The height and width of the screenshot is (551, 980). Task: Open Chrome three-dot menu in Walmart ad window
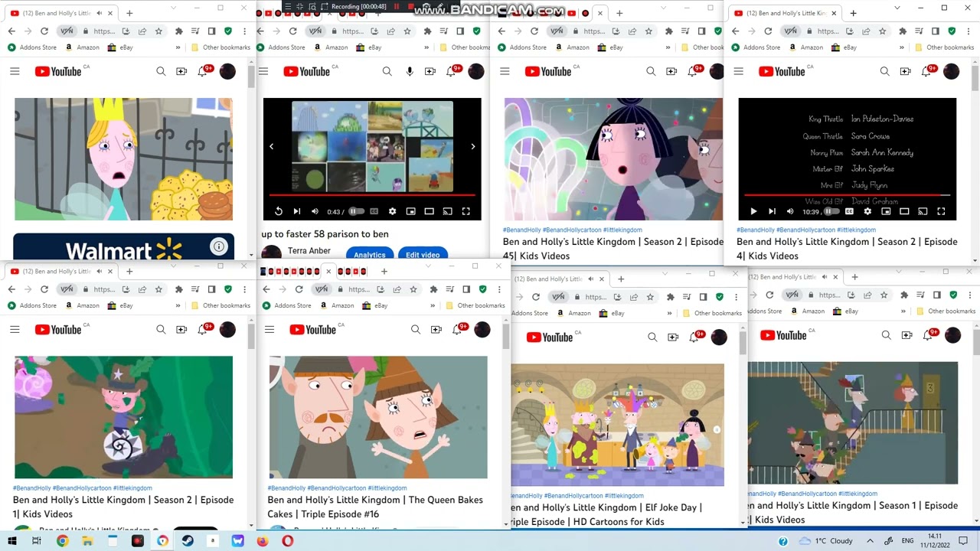pos(245,31)
